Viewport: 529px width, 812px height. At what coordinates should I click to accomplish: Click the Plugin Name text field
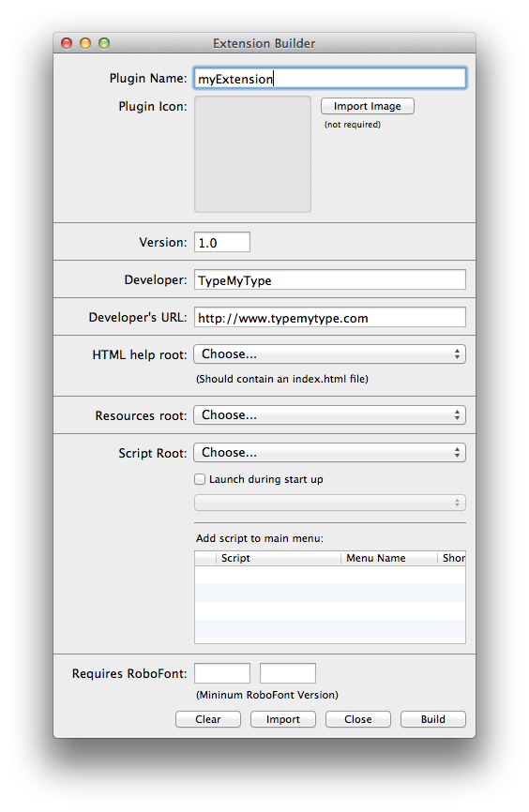[330, 78]
